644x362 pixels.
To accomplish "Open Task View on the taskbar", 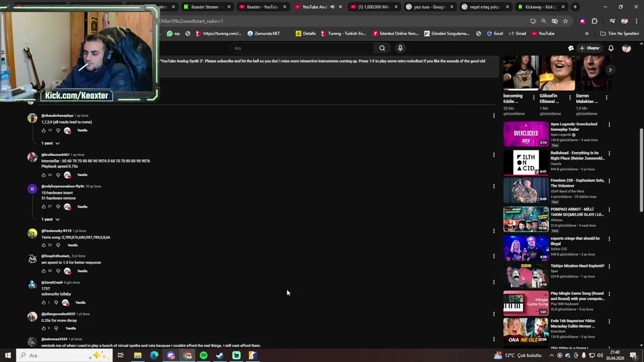I will coord(121,355).
